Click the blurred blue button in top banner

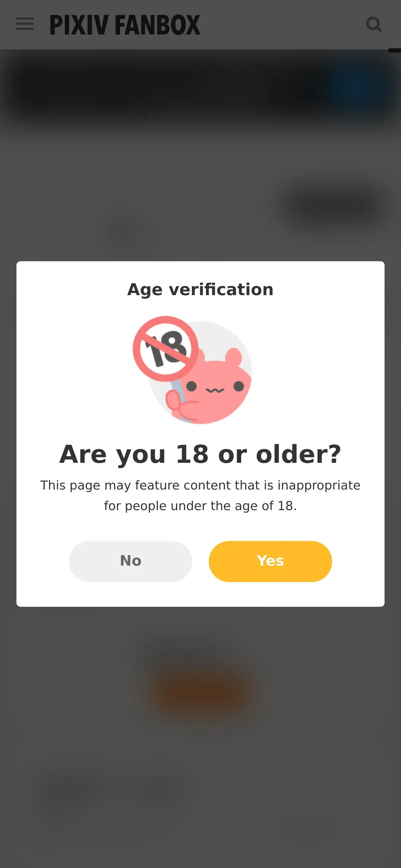click(x=358, y=86)
